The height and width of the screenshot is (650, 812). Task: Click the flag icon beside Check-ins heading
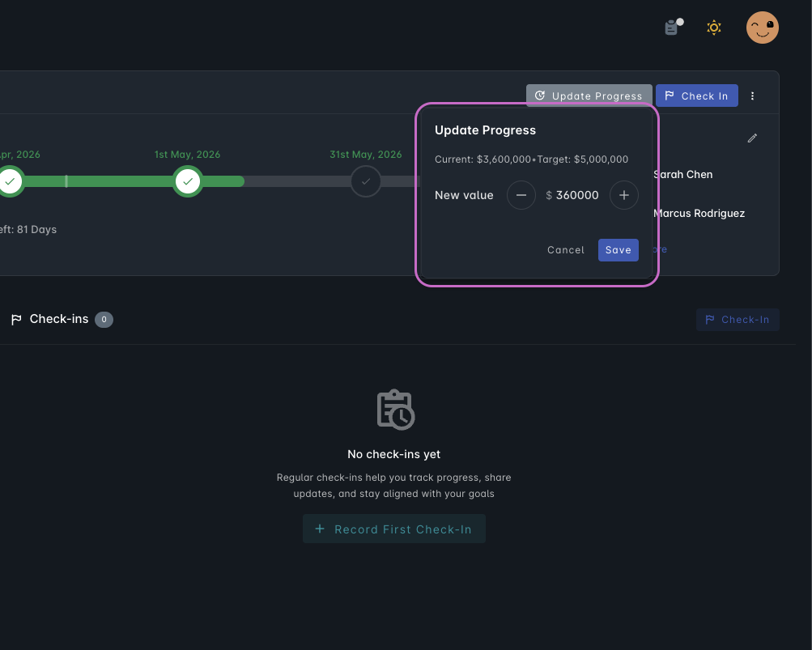15,319
